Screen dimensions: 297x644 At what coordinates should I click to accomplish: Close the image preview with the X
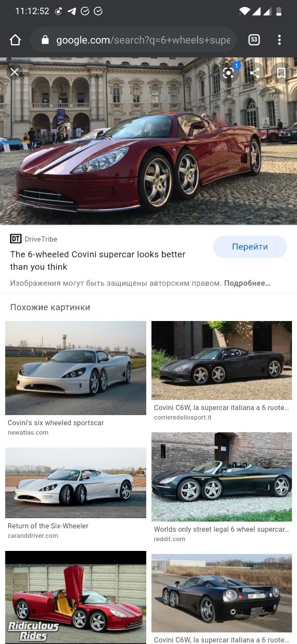(x=15, y=72)
